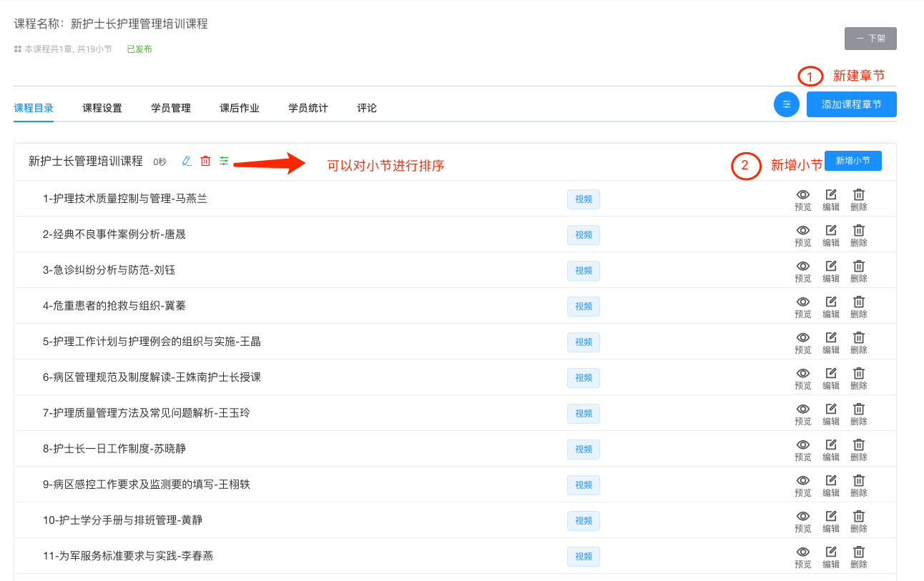Click the grey 下架 button
The height and width of the screenshot is (581, 924).
pyautogui.click(x=870, y=39)
